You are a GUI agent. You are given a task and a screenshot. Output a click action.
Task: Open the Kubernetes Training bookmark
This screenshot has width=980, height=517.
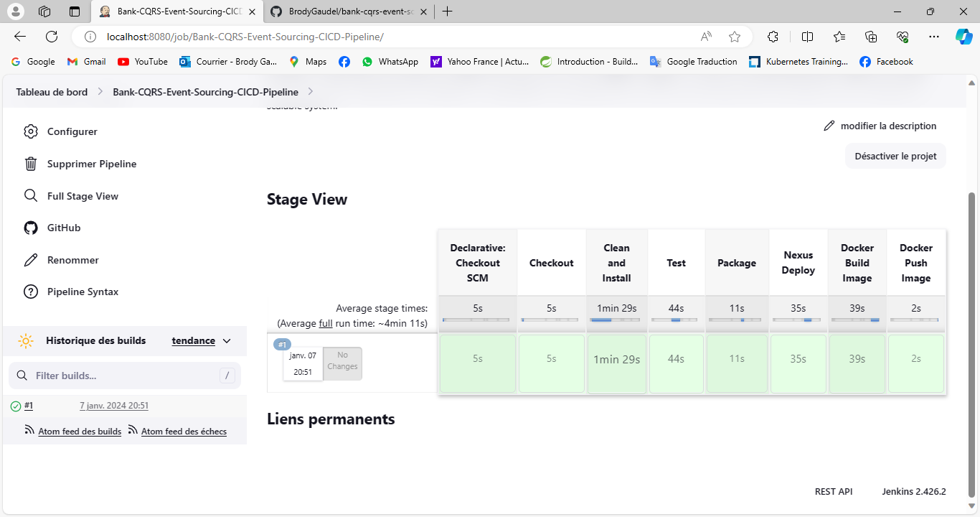coord(798,62)
